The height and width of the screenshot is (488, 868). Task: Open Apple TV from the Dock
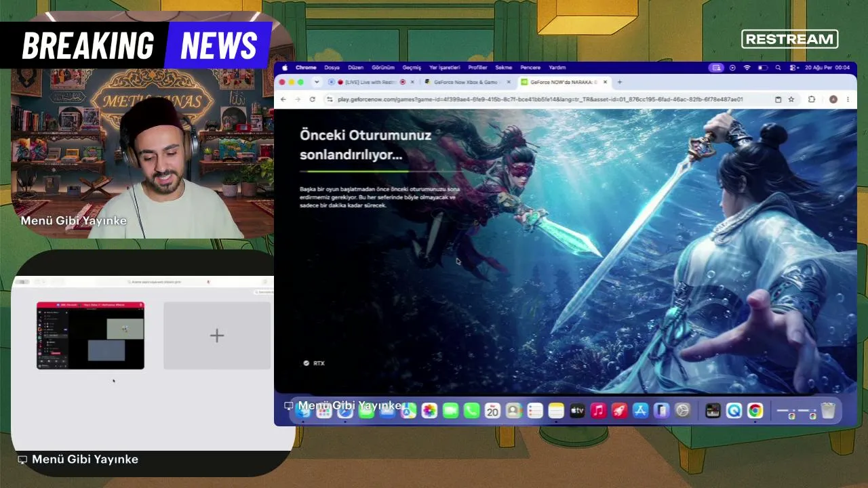[577, 410]
